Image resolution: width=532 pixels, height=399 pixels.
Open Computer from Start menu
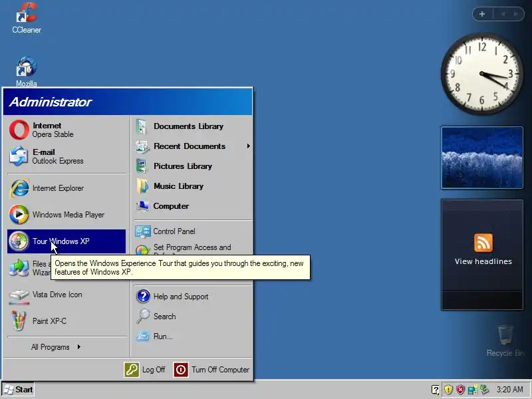tap(193, 206)
